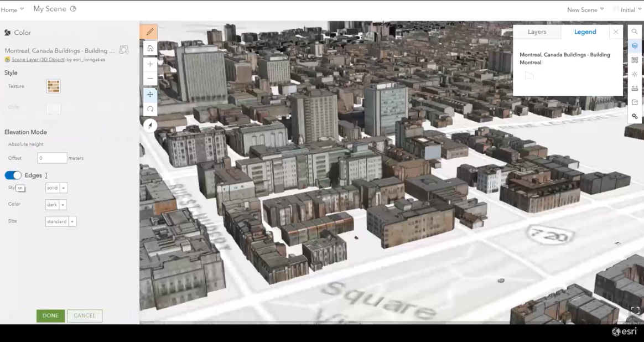Click the compass north arrow icon
This screenshot has height=342, width=644.
tap(149, 126)
